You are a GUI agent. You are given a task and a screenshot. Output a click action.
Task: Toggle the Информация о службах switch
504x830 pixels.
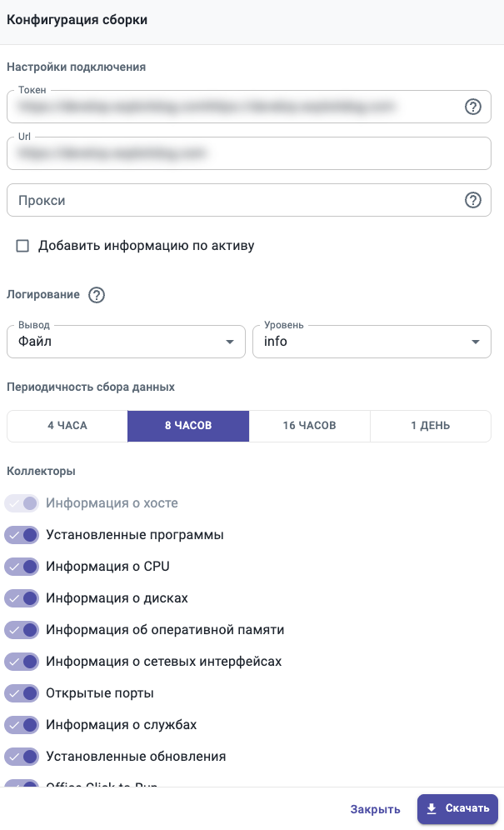[x=22, y=725]
